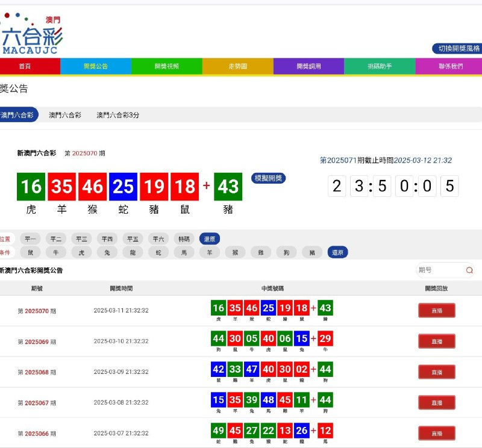
Task: Filter by position 平六
Action: pos(158,238)
